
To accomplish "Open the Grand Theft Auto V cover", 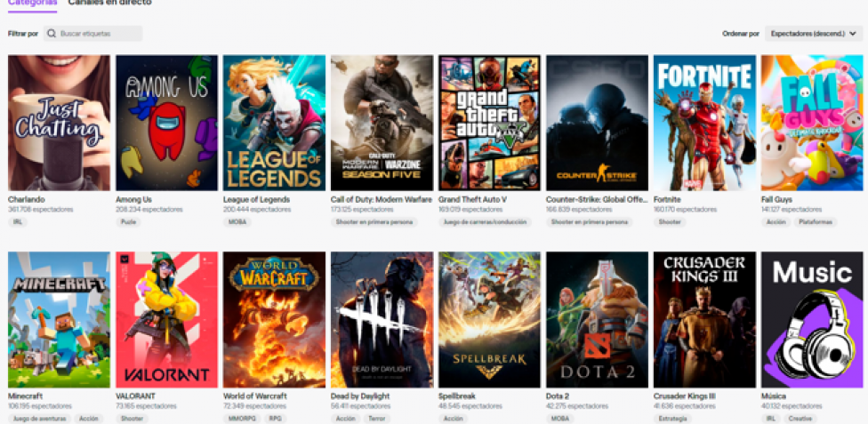I will pos(489,123).
